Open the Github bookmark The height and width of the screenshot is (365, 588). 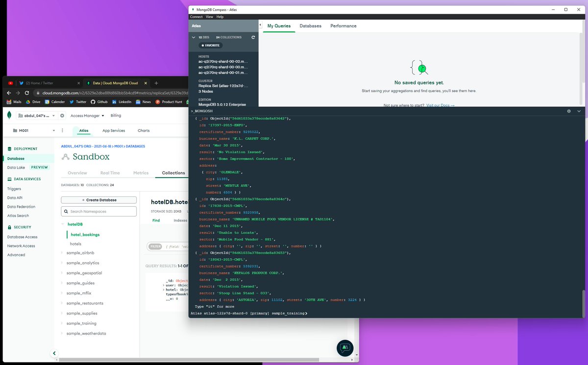[x=99, y=102]
